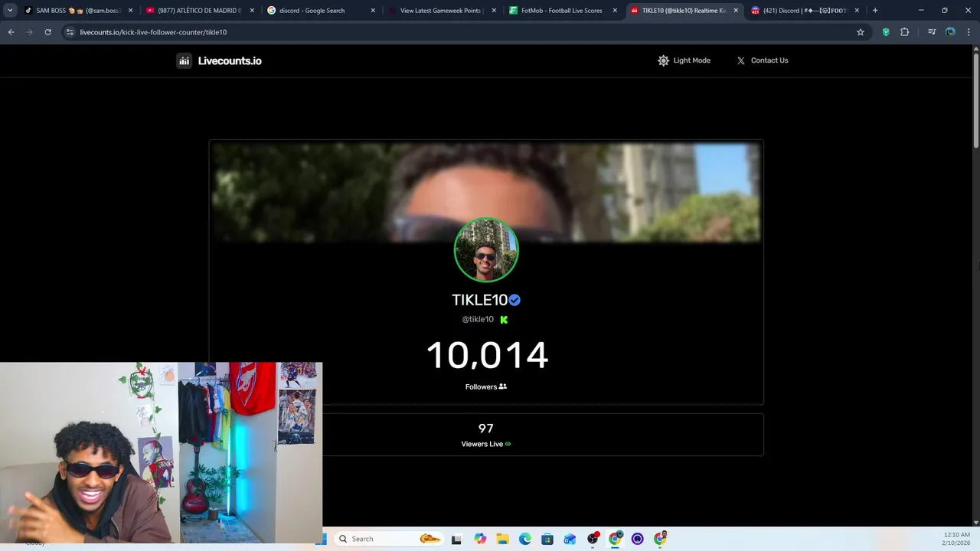Close the FotMob tab
This screenshot has height=551, width=980.
615,11
